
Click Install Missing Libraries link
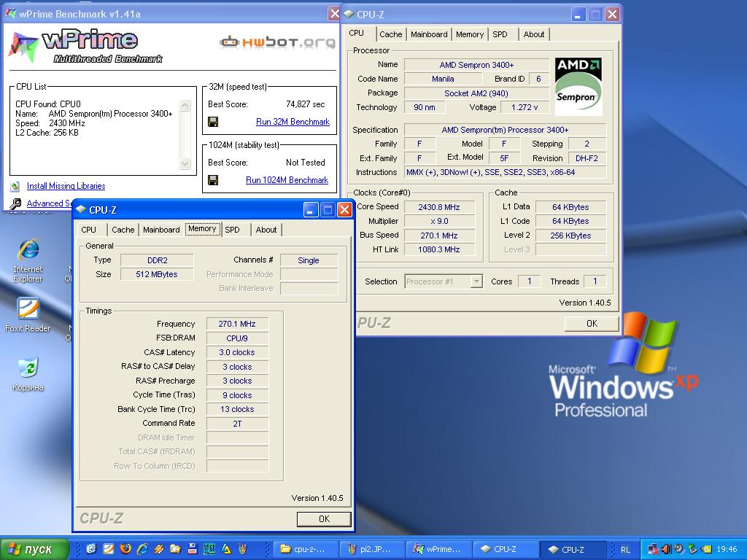pos(66,186)
